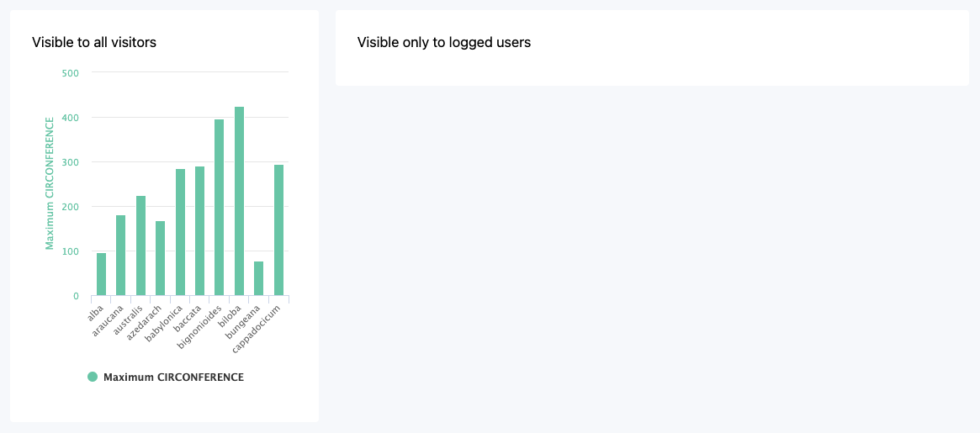Select the cappadocicum bar
980x433 pixels.
click(278, 230)
